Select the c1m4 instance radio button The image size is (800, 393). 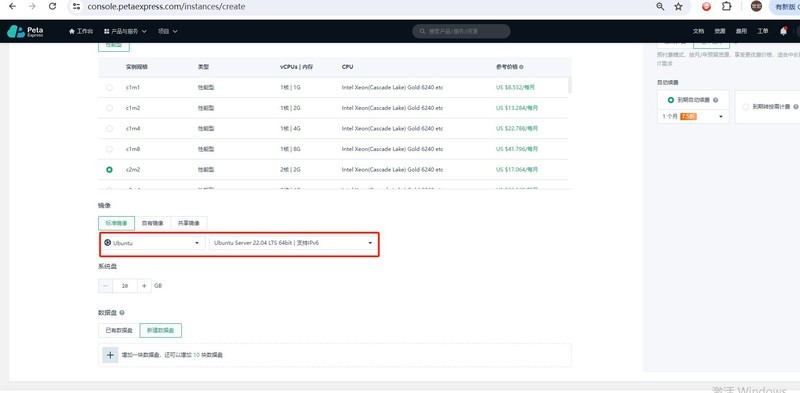coord(109,129)
